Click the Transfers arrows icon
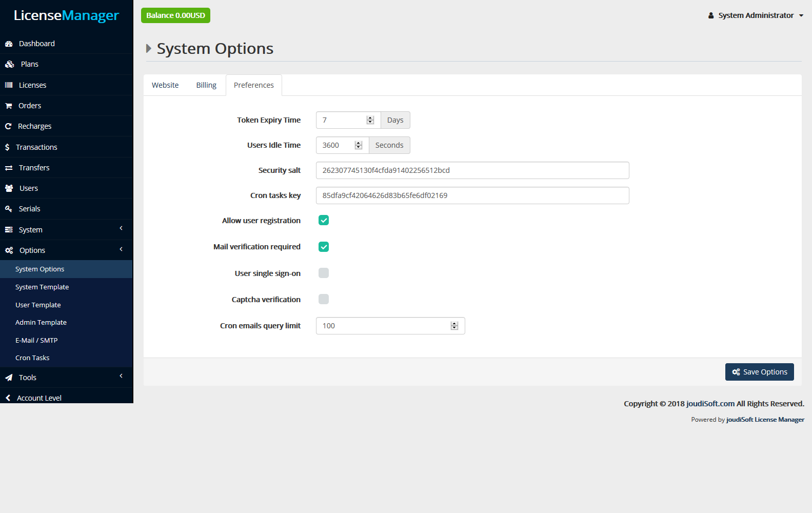Screen dimensions: 812x513 (x=9, y=168)
